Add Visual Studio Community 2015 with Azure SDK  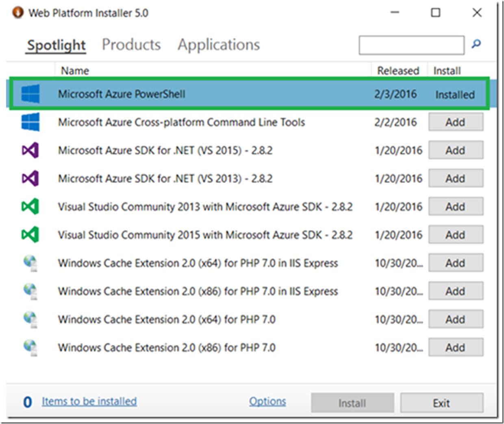tap(456, 235)
